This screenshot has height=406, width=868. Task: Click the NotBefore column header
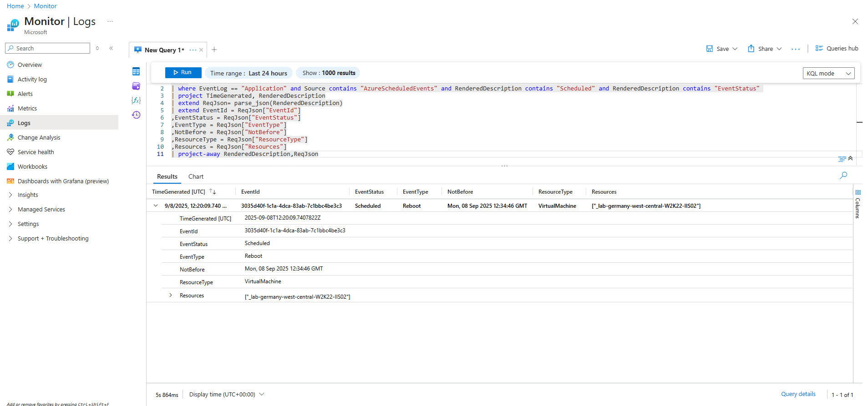[x=460, y=192]
